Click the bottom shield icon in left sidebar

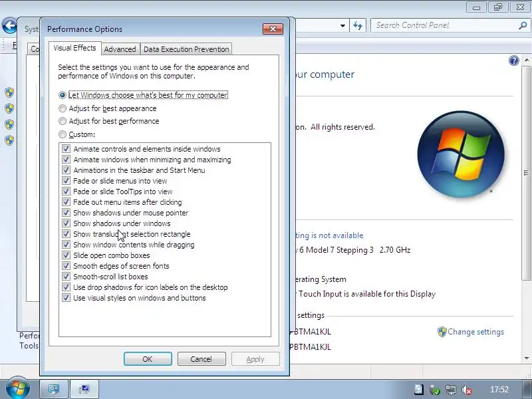(x=9, y=140)
